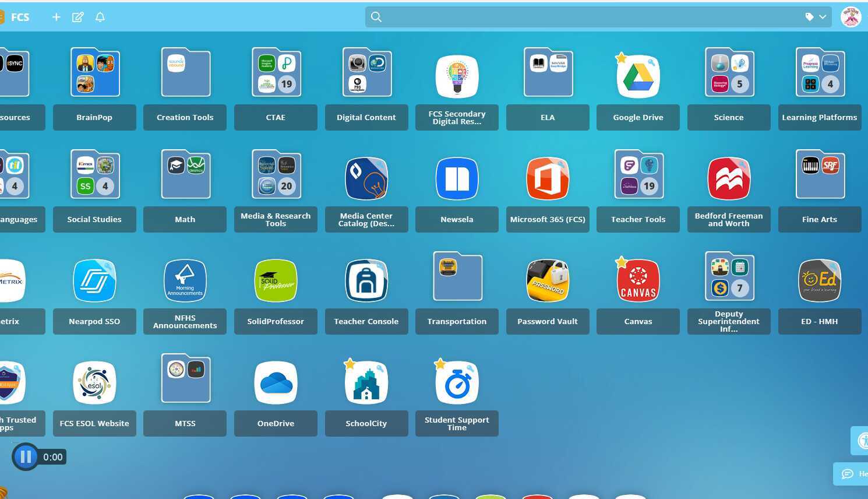This screenshot has width=868, height=499.
Task: Launch the OneDrive cloud icon
Action: tap(276, 382)
